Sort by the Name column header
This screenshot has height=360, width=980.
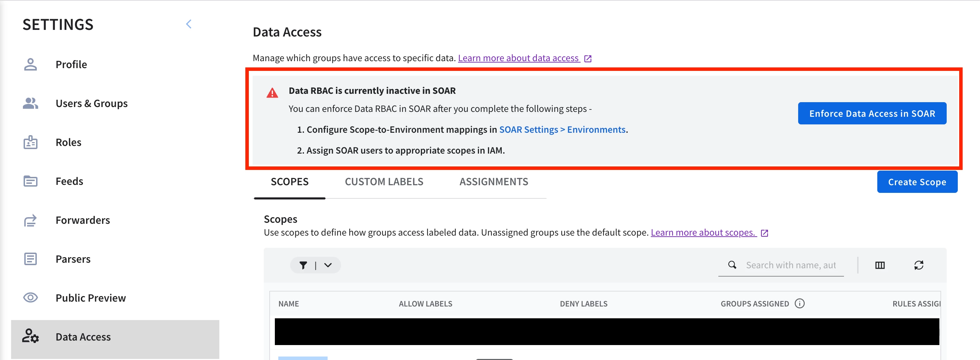[288, 304]
